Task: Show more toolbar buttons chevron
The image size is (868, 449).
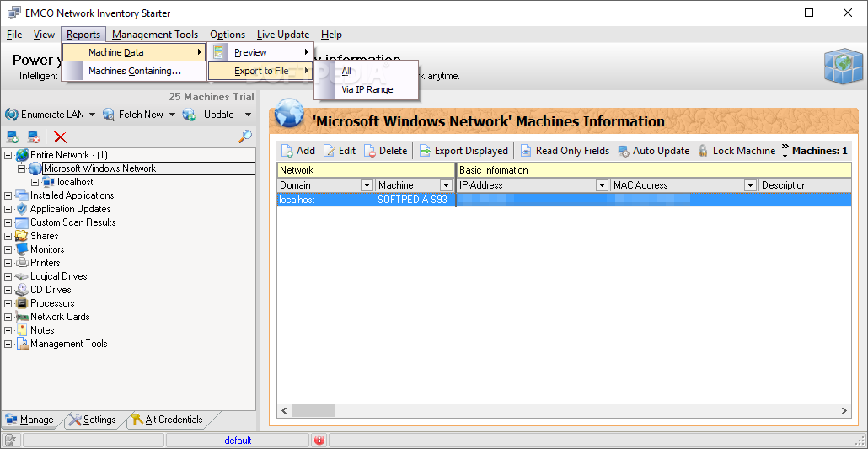Action: point(785,150)
